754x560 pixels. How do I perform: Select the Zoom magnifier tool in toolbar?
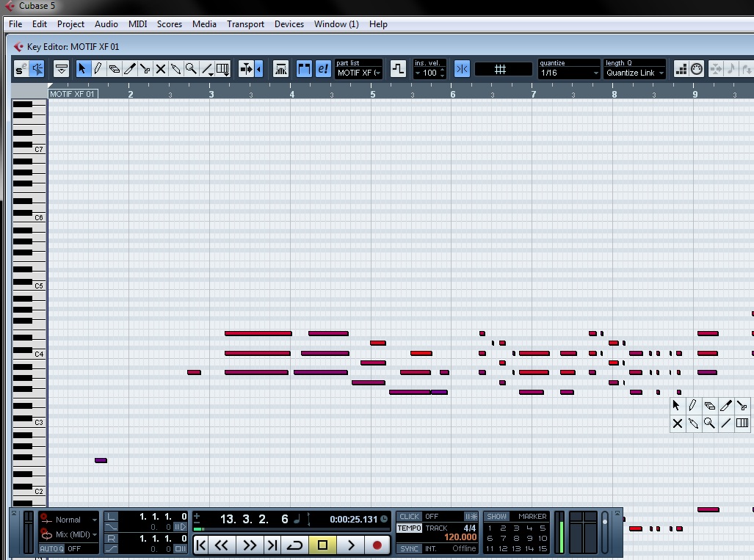(191, 69)
